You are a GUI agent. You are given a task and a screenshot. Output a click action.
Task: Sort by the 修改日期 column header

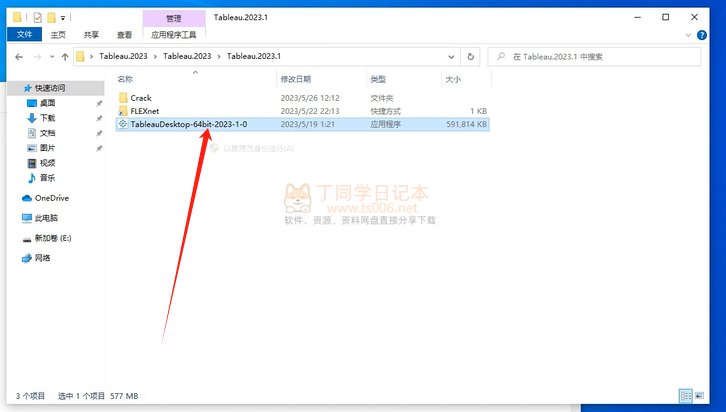tap(295, 79)
